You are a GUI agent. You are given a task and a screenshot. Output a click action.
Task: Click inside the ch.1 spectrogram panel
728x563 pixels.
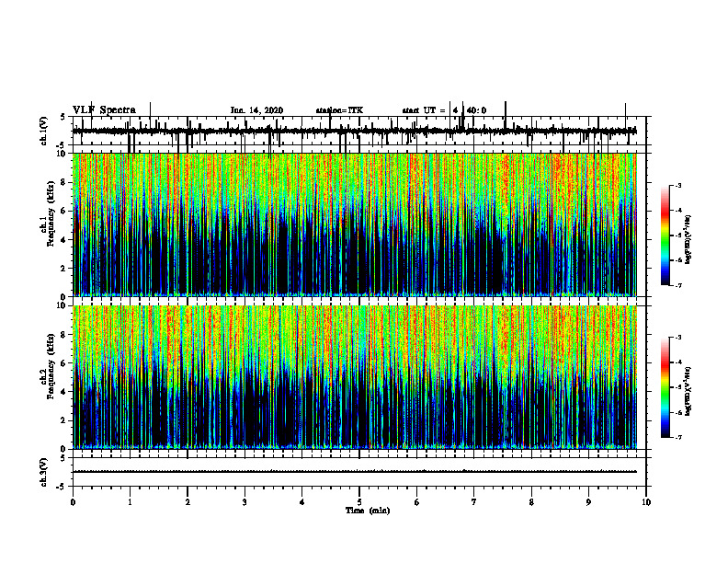[355, 224]
